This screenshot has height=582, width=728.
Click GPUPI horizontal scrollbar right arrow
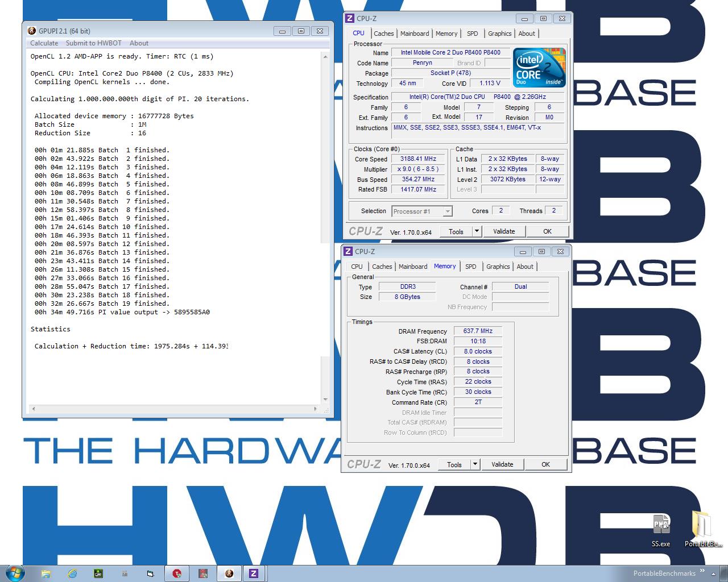pyautogui.click(x=316, y=409)
